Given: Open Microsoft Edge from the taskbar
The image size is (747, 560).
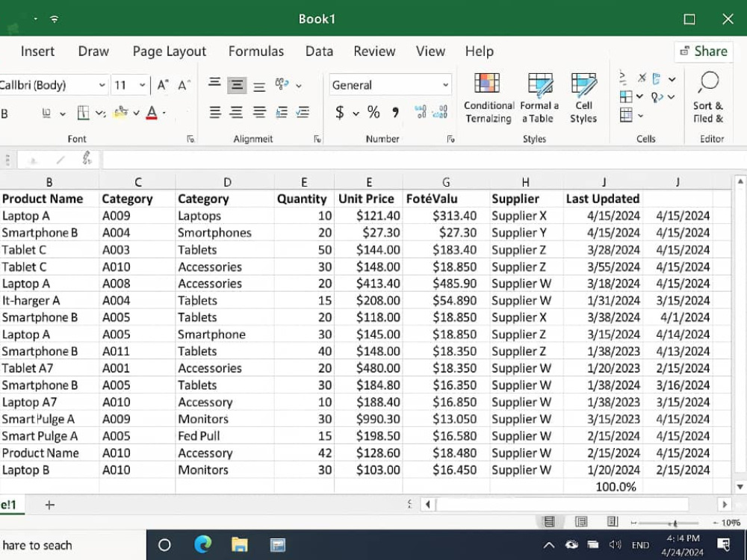Looking at the screenshot, I should pyautogui.click(x=203, y=545).
